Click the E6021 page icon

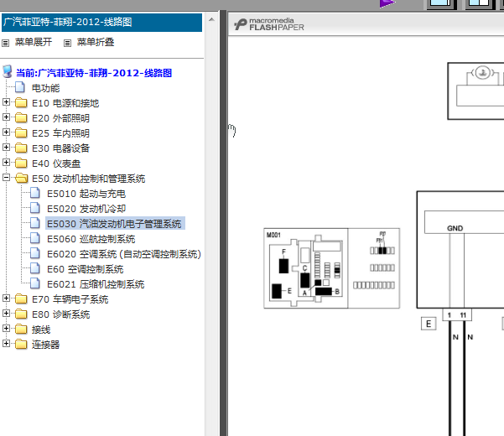coord(35,283)
